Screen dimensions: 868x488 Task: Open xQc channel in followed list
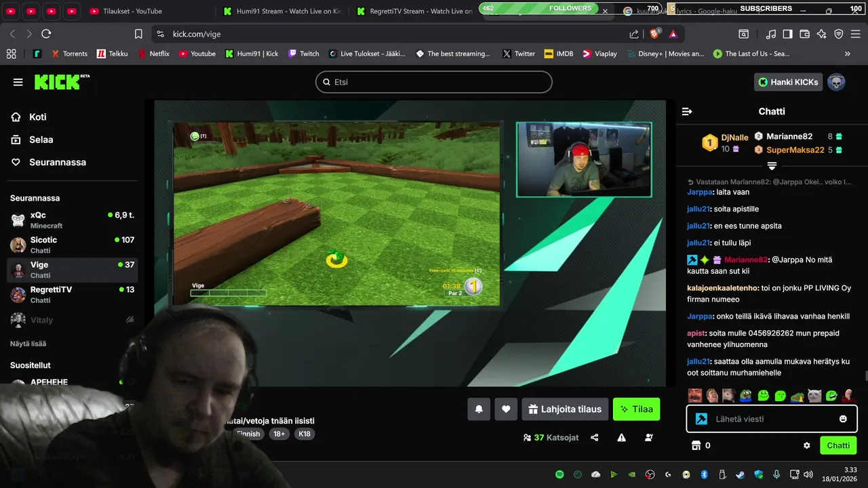pyautogui.click(x=73, y=220)
